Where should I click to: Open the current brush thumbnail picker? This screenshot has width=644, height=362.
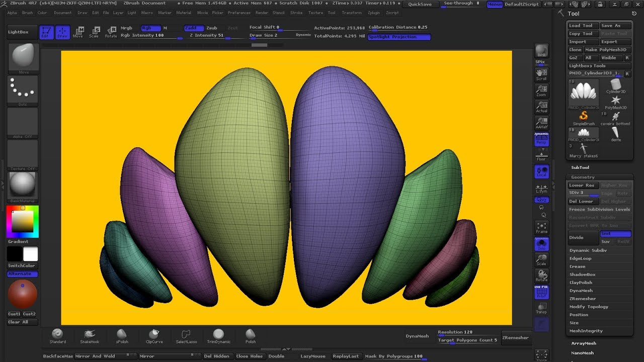coord(23,58)
